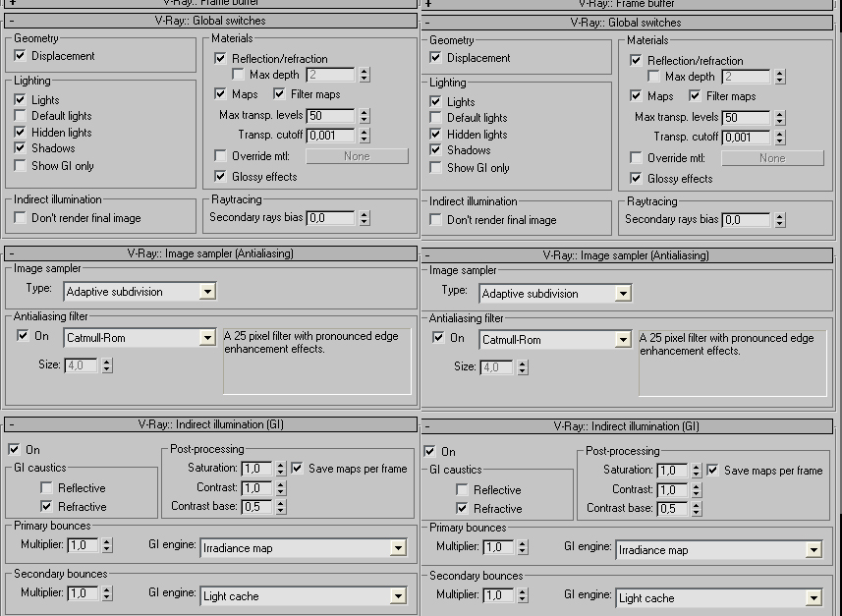Toggle Displacement checkbox in right panel
Image resolution: width=842 pixels, height=616 pixels.
435,57
